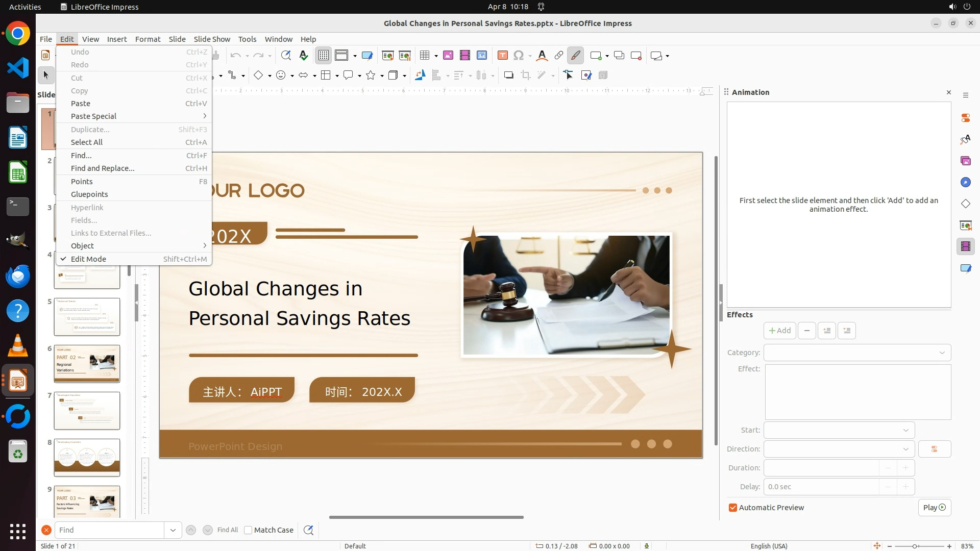Select slide 6 thumbnail in slide panel
The height and width of the screenshot is (551, 980).
pyautogui.click(x=87, y=364)
